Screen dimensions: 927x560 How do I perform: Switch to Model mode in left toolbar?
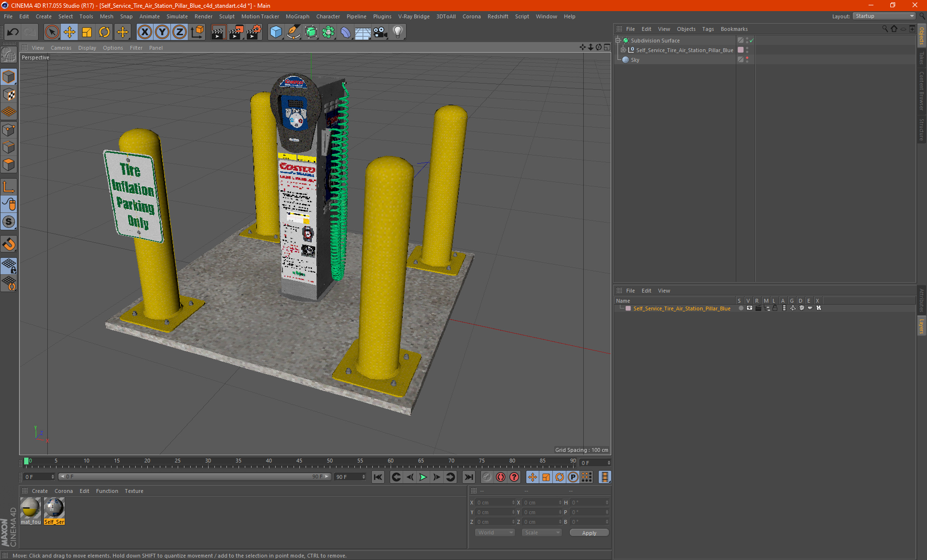point(9,77)
